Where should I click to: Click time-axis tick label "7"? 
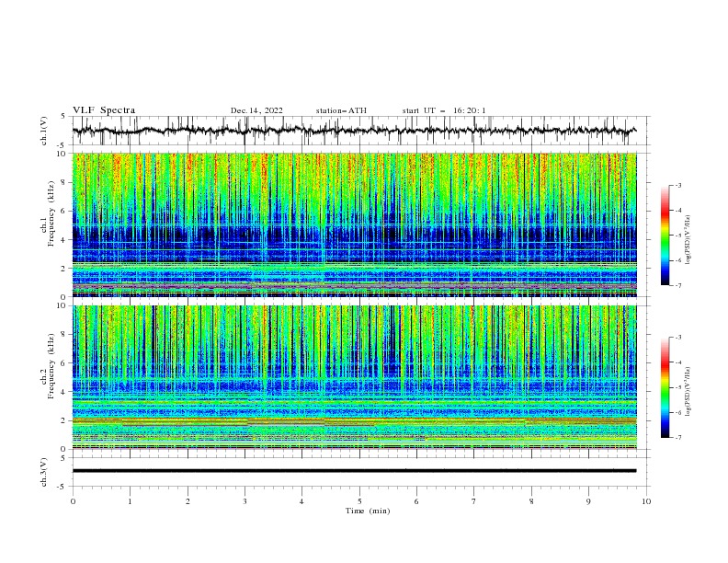pyautogui.click(x=474, y=501)
